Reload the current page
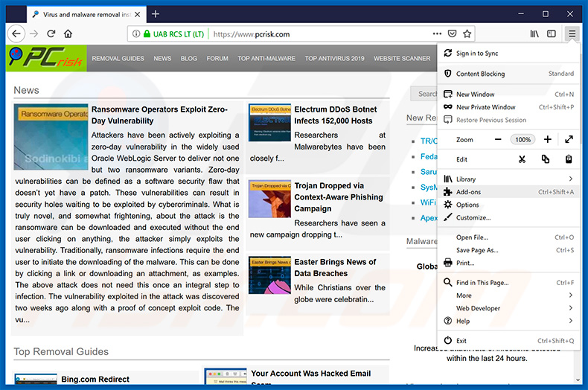This screenshot has width=588, height=390. [51, 33]
